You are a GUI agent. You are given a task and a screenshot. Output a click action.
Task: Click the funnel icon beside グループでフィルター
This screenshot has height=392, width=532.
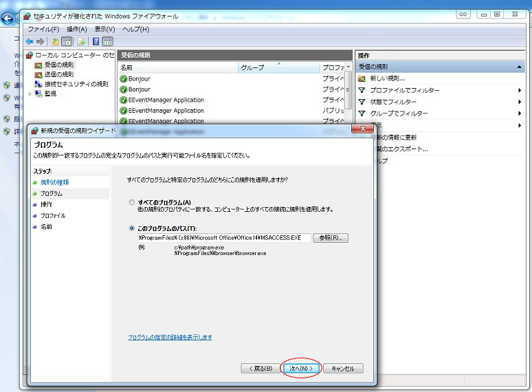tap(362, 113)
